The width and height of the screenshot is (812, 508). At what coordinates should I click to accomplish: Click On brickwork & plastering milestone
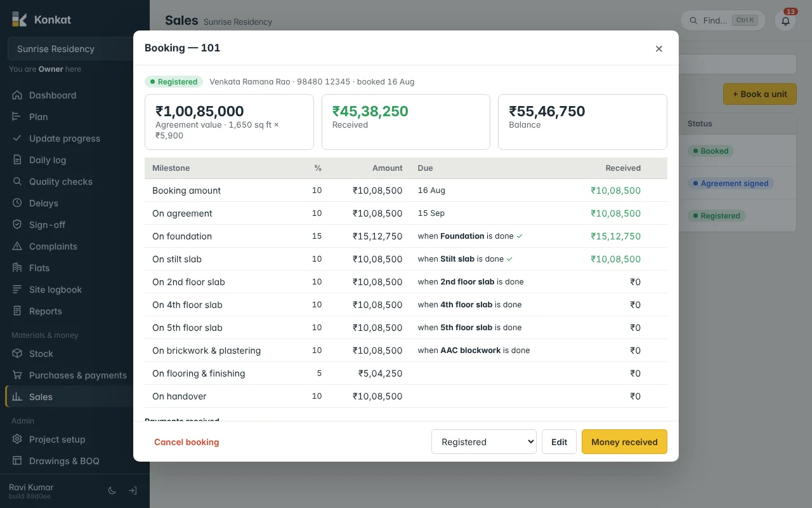(x=206, y=351)
